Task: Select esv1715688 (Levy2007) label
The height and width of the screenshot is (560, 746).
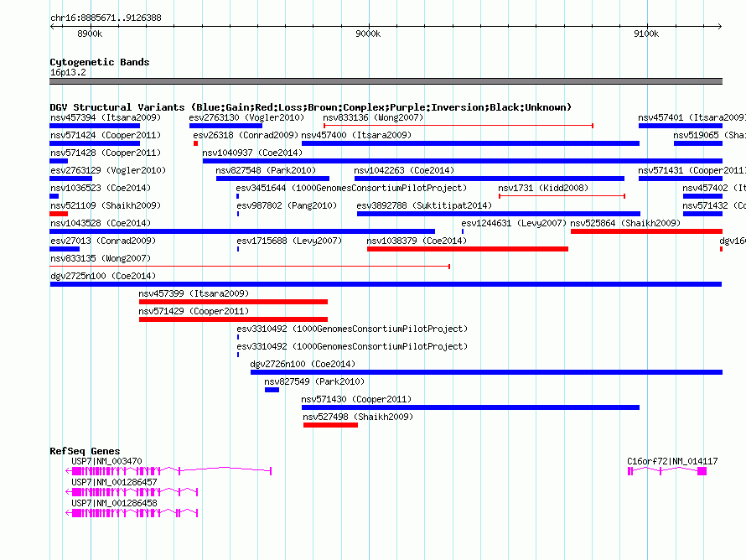Action: [x=289, y=241]
